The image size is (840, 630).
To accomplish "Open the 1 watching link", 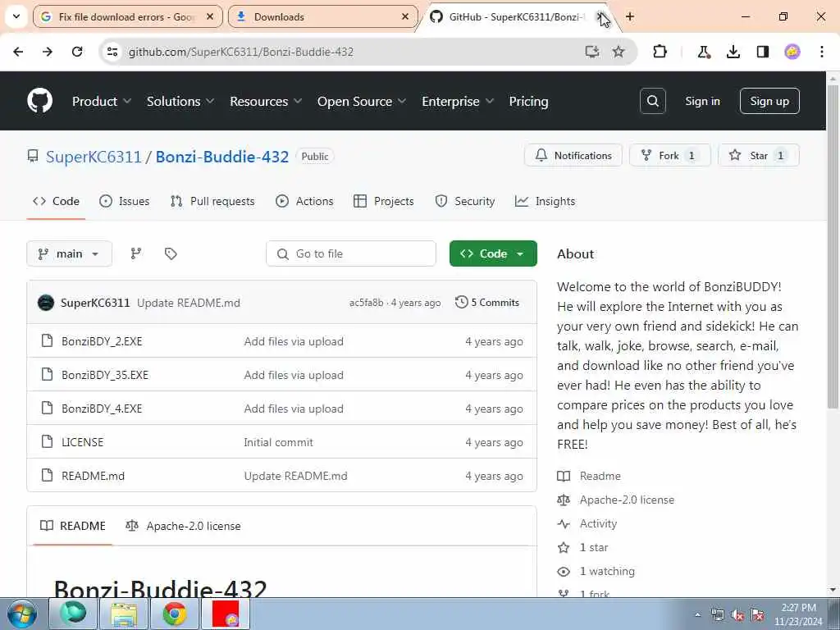I will pos(607,571).
